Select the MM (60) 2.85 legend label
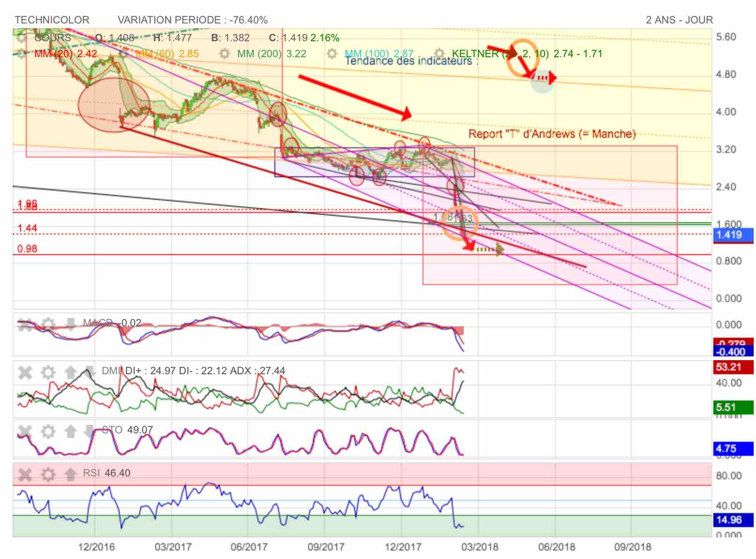The image size is (756, 559). click(x=167, y=54)
